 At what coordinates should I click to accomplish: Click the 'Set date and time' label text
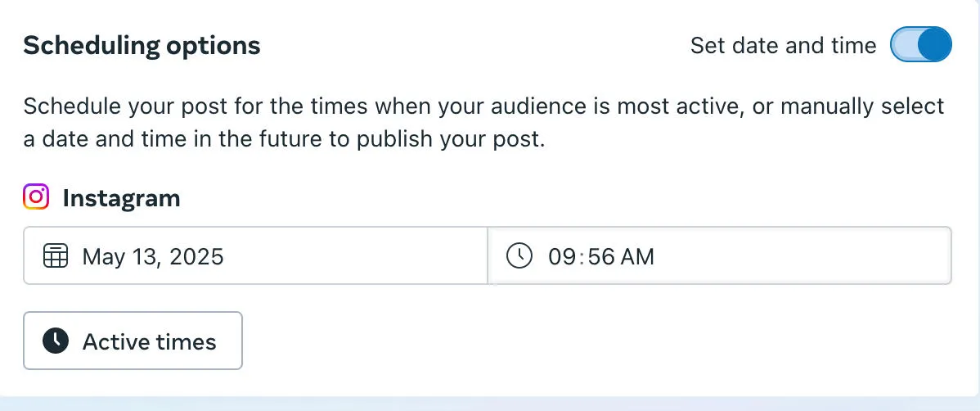[783, 45]
